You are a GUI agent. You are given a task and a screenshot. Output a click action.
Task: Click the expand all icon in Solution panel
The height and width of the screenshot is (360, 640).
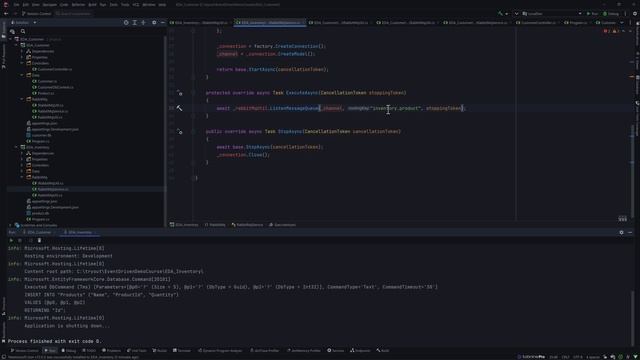(x=135, y=22)
